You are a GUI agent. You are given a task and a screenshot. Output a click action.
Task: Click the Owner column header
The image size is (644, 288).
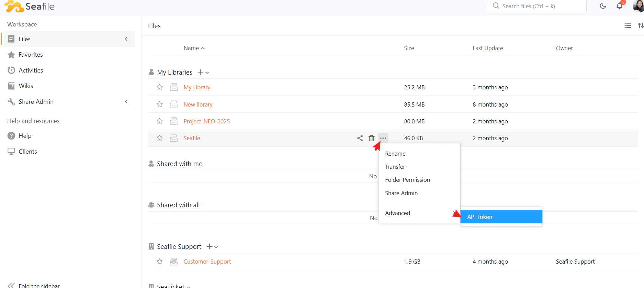pyautogui.click(x=564, y=48)
